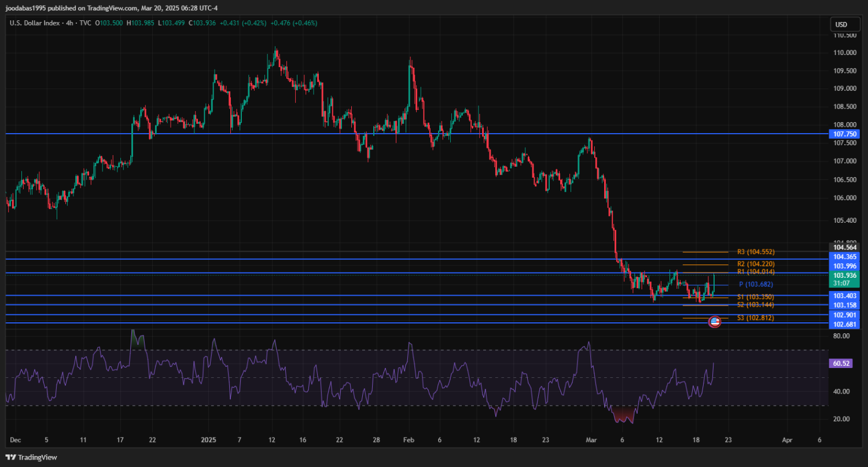Click the Apr label on time axis
868x467 pixels.
[x=786, y=440]
